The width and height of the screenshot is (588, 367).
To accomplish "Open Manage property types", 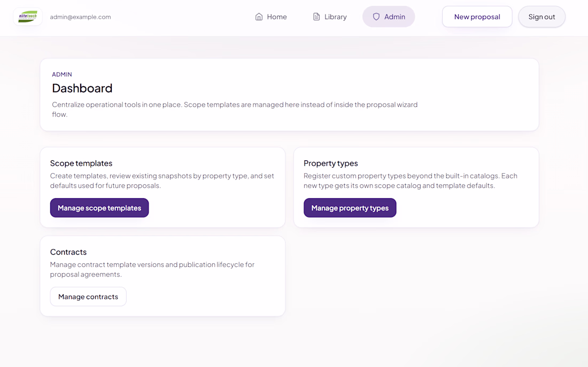I will [x=350, y=208].
